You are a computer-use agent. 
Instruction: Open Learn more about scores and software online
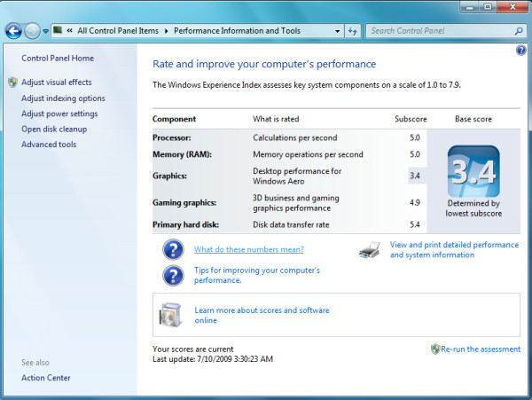[x=262, y=315]
